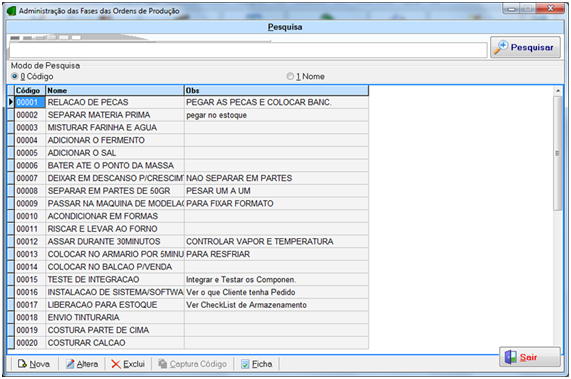Screen dimensions: 571x379
Task: Click code cell 00020
Action: (x=30, y=343)
